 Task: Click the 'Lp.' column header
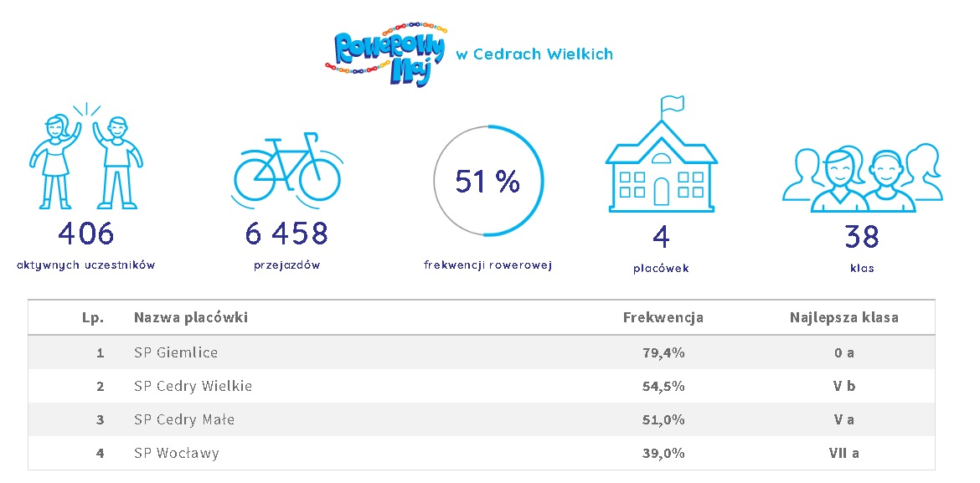93,318
